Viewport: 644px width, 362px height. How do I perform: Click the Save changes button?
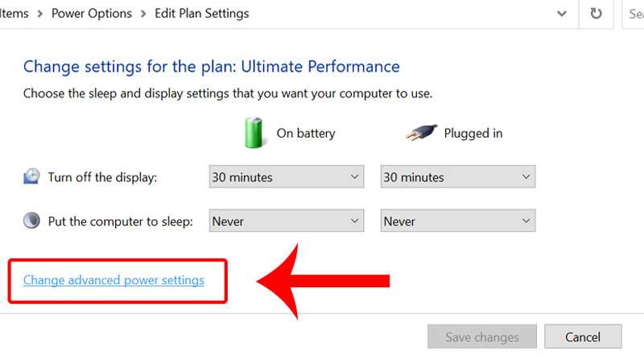coord(482,336)
